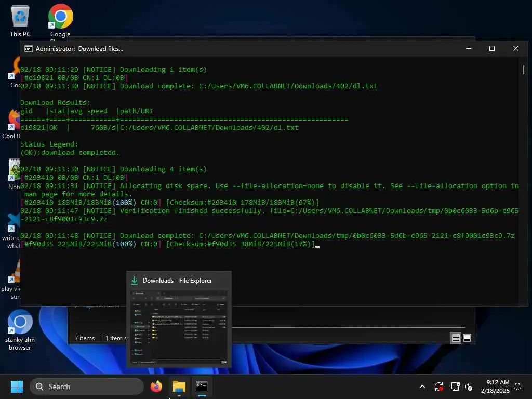Open the This PC desktop icon
The width and height of the screenshot is (532, 399).
click(x=20, y=21)
